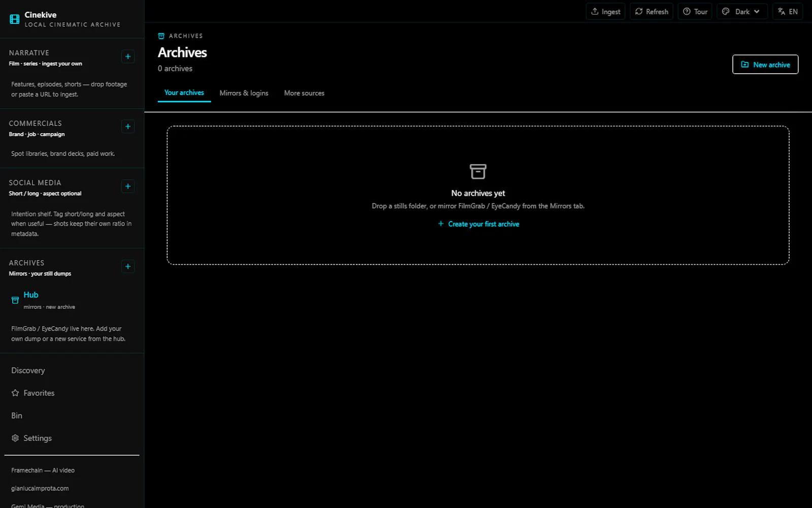This screenshot has height=508, width=812.
Task: Add archive via sidebar Archives plus
Action: point(128,266)
